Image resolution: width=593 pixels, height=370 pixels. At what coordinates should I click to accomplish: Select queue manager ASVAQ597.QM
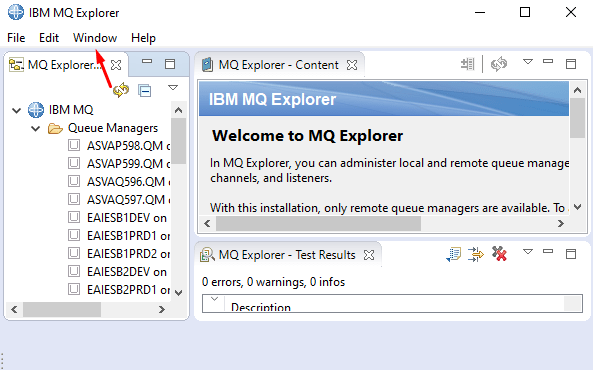tap(128, 200)
